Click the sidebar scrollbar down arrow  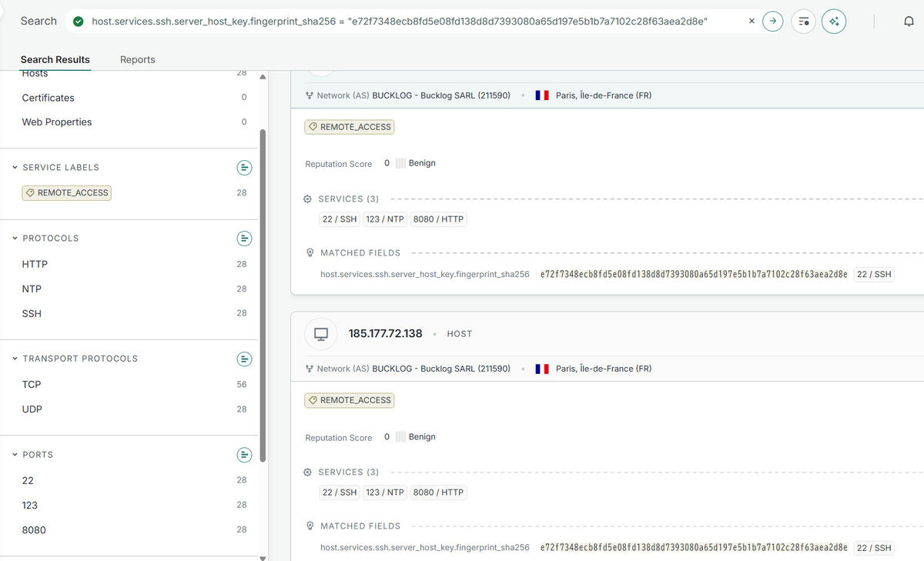coord(263,557)
